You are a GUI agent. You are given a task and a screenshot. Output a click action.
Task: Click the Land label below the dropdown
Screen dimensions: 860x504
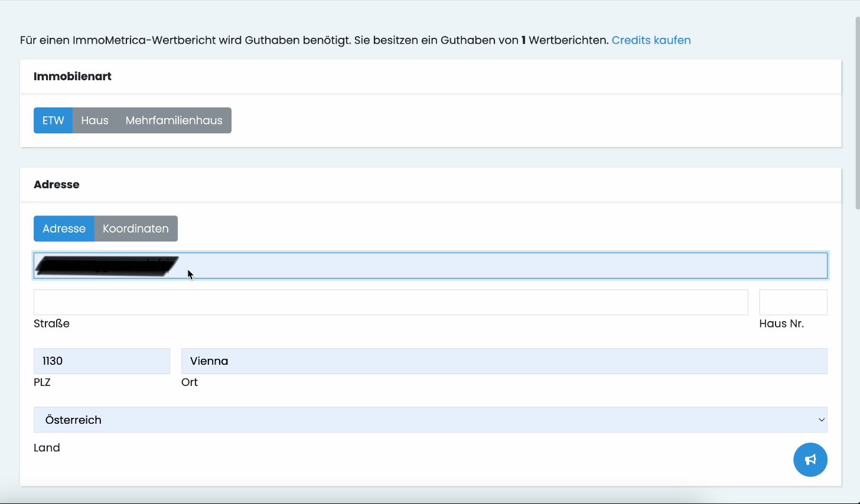tap(47, 447)
